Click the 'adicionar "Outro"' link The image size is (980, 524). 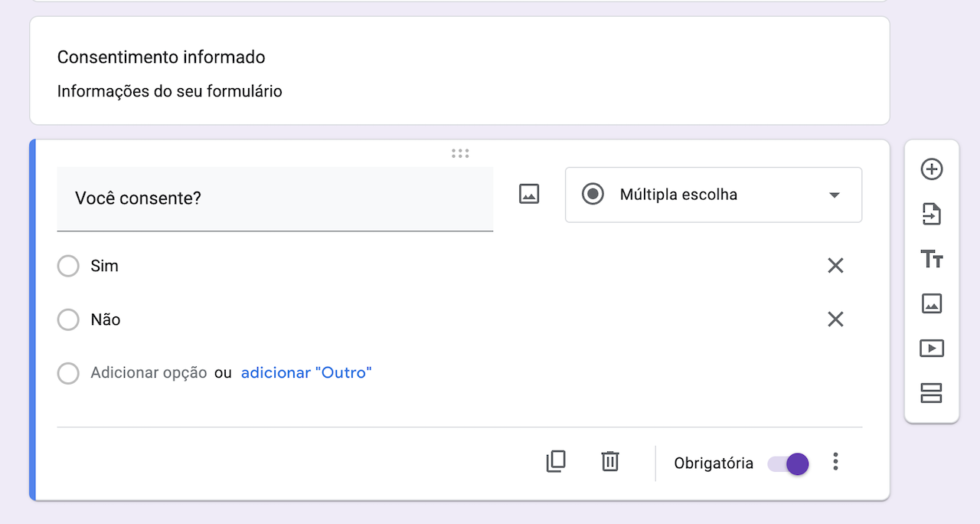pyautogui.click(x=306, y=373)
